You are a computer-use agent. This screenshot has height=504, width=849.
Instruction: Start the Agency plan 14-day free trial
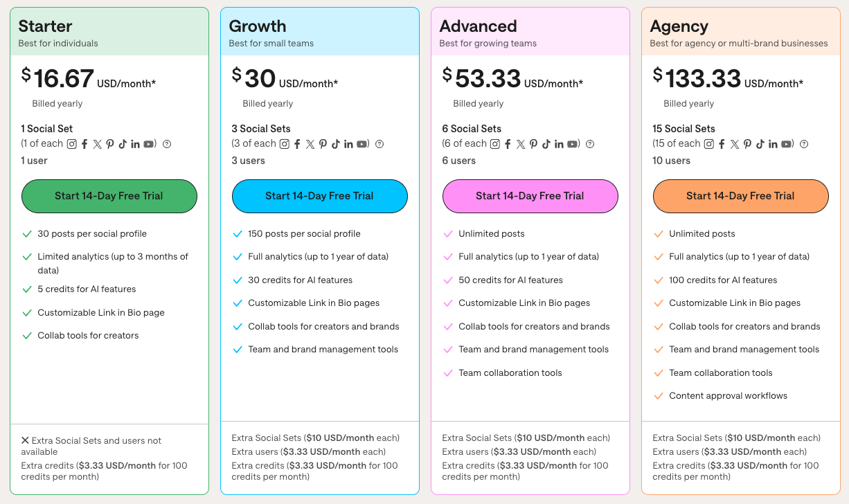[740, 196]
